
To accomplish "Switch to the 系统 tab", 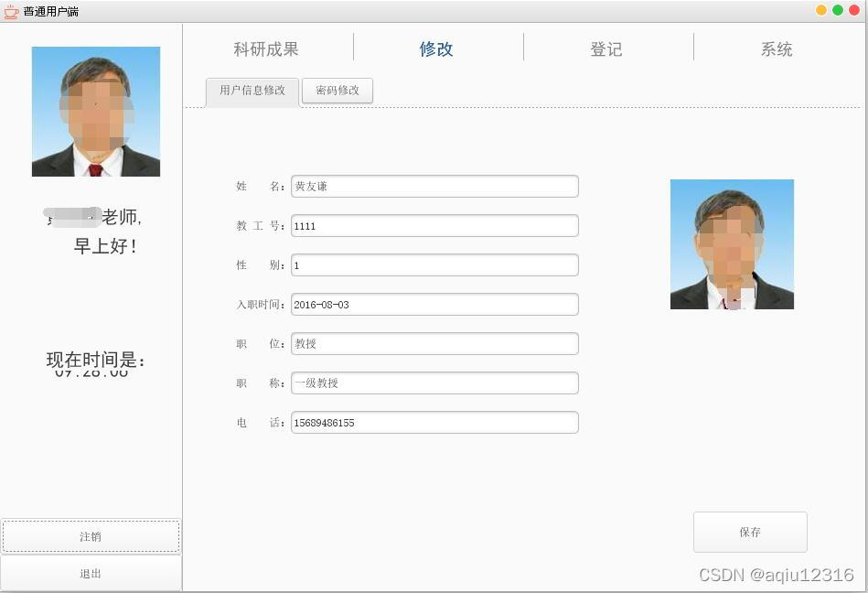I will tap(776, 49).
